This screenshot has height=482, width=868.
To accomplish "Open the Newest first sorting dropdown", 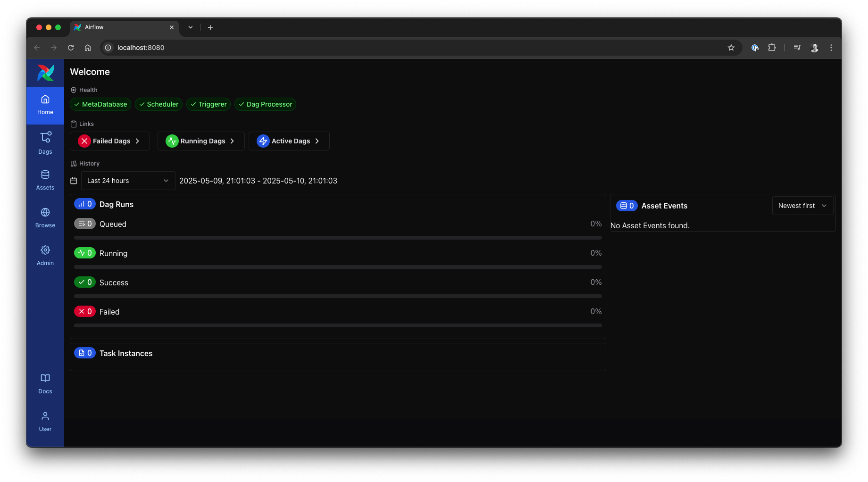I will click(x=801, y=206).
